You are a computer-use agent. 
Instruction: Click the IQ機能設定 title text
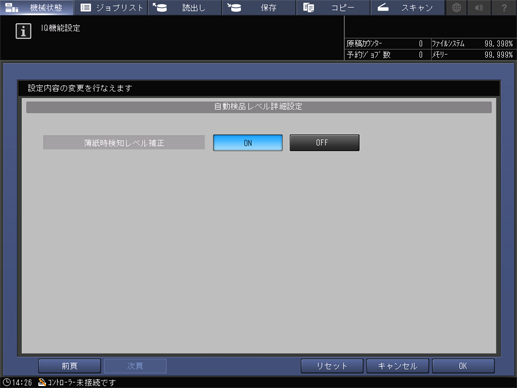click(60, 28)
